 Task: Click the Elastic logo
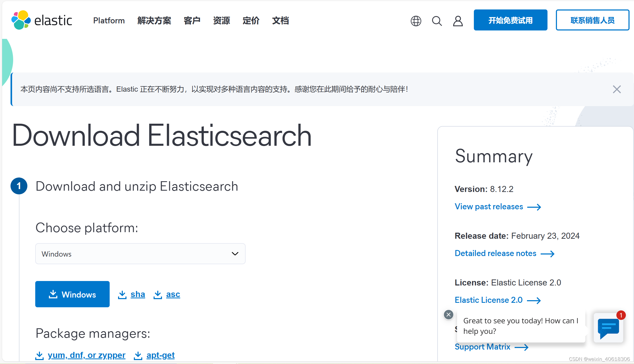point(41,20)
